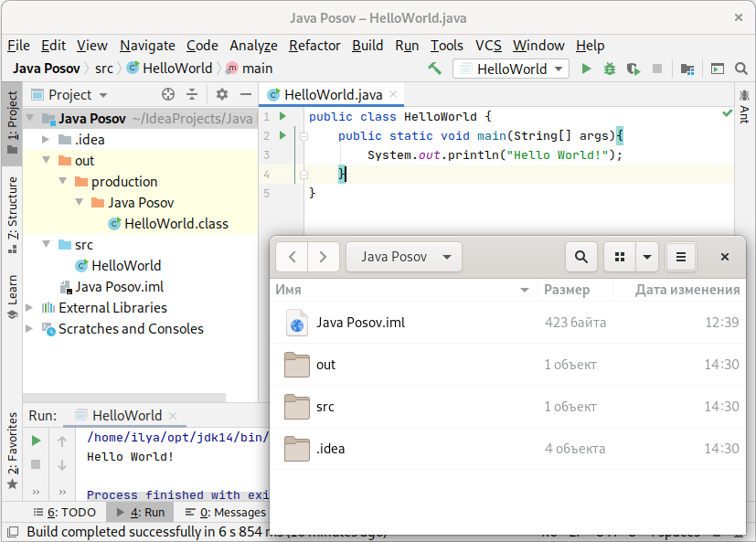Open the HelloWorld run configuration dropdown

click(511, 69)
